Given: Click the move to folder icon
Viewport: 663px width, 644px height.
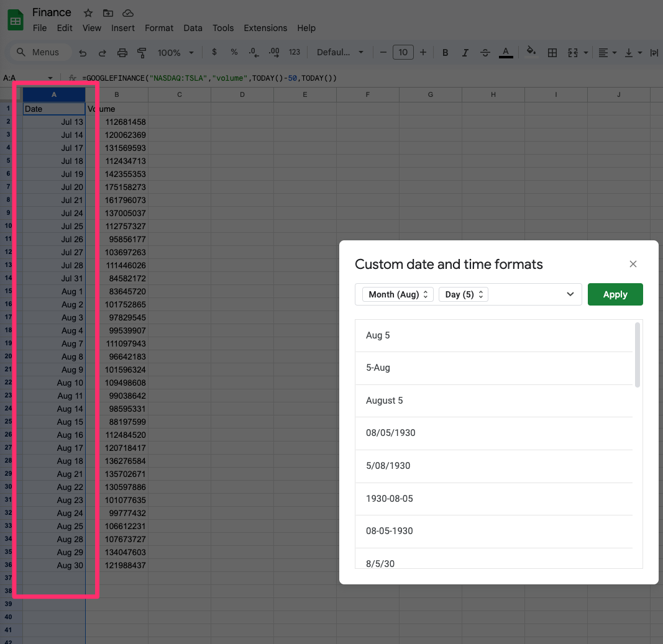Looking at the screenshot, I should point(108,13).
